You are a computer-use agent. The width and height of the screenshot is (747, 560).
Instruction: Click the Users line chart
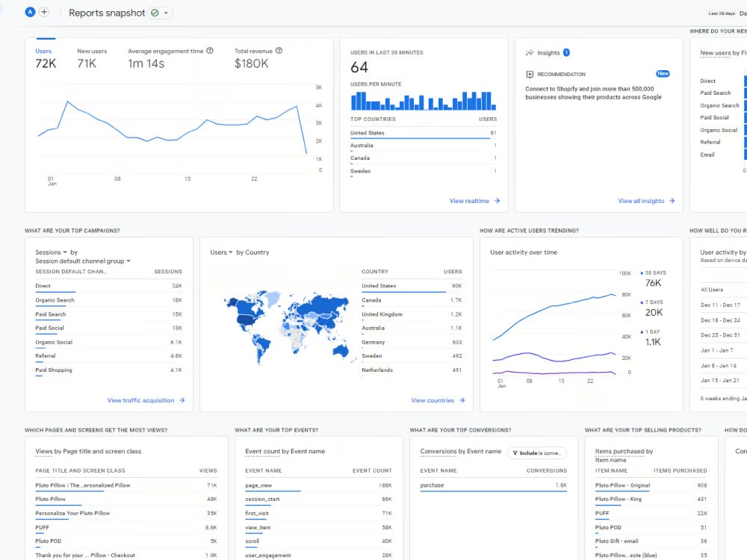click(x=173, y=127)
